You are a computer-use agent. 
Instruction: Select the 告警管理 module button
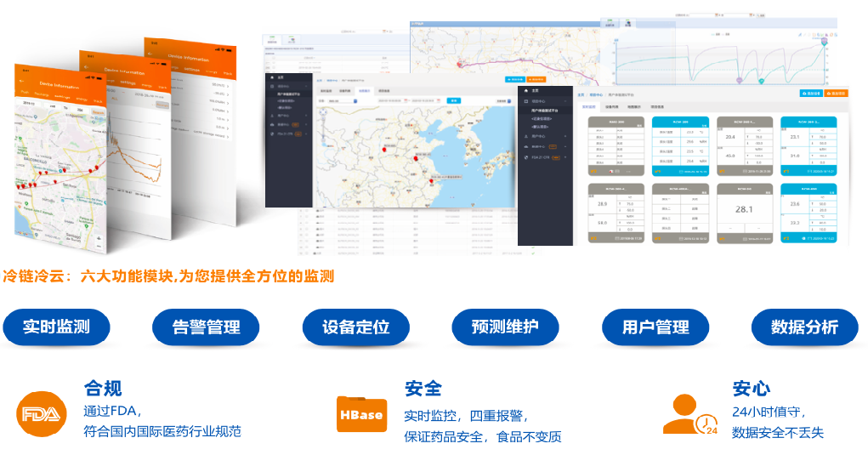click(x=206, y=327)
